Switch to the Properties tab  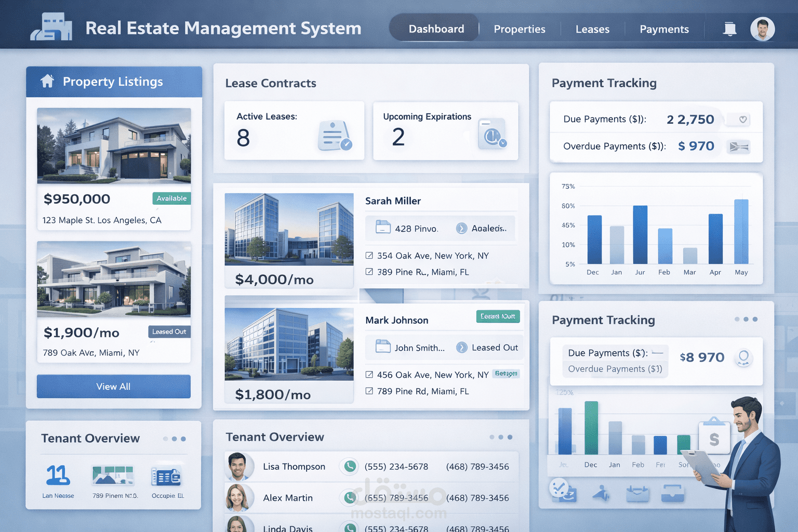pyautogui.click(x=520, y=29)
